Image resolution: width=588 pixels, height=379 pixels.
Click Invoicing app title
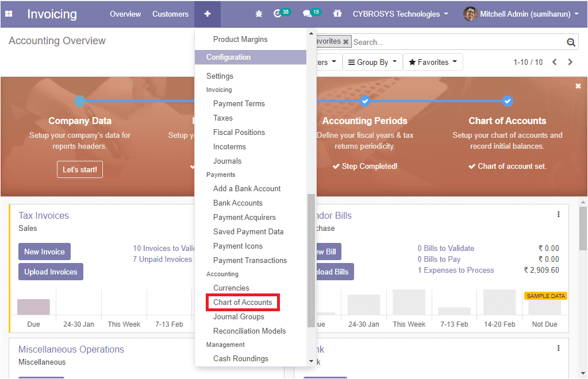click(x=52, y=14)
